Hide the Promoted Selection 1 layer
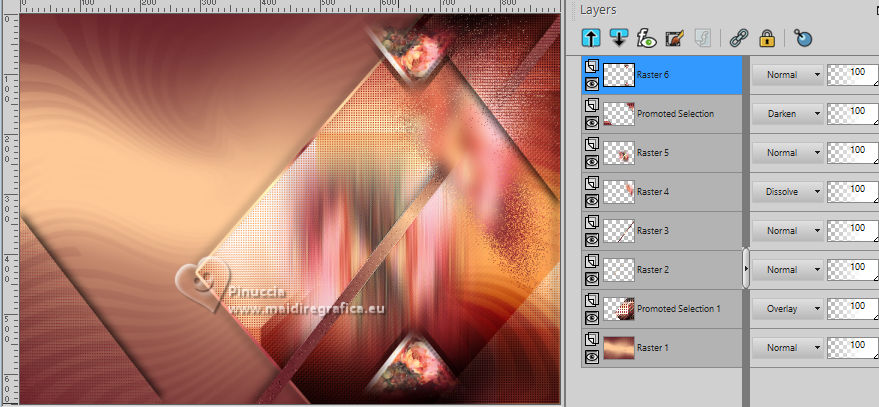Screen dimensions: 879x407 592,317
